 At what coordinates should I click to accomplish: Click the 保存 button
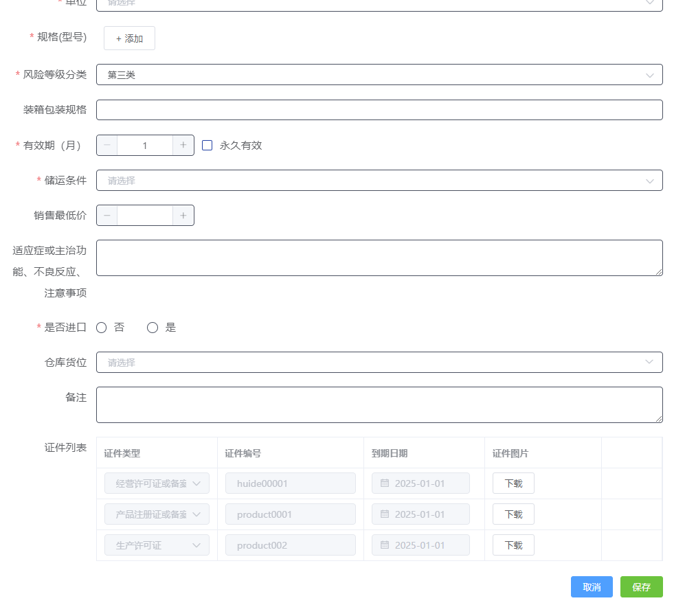point(641,586)
